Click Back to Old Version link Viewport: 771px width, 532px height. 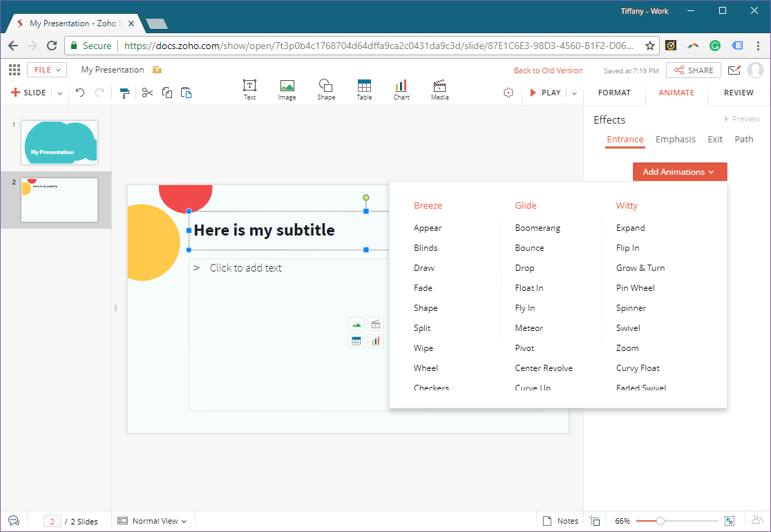pos(548,70)
